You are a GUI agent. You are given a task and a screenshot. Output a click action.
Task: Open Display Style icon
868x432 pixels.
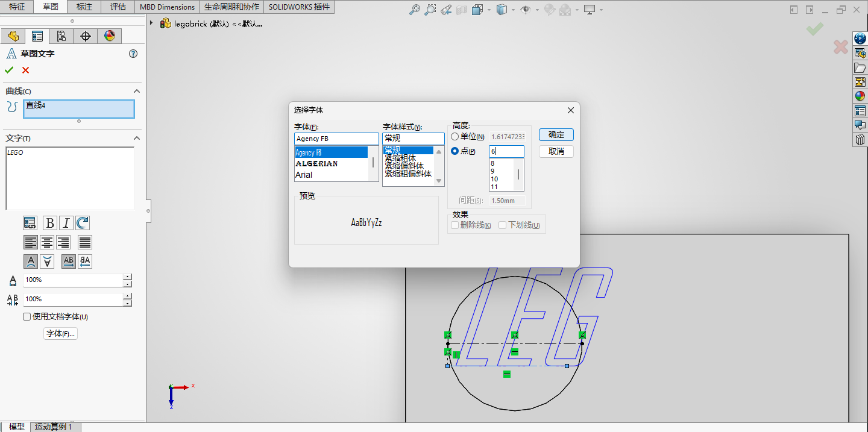pos(502,10)
